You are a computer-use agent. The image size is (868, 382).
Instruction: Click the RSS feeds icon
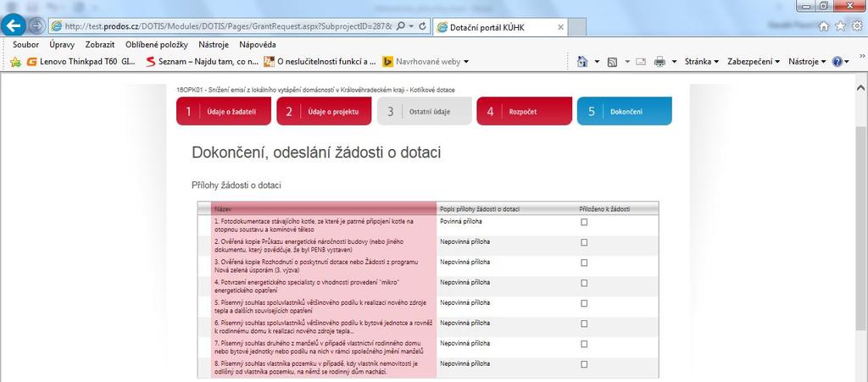pyautogui.click(x=612, y=62)
